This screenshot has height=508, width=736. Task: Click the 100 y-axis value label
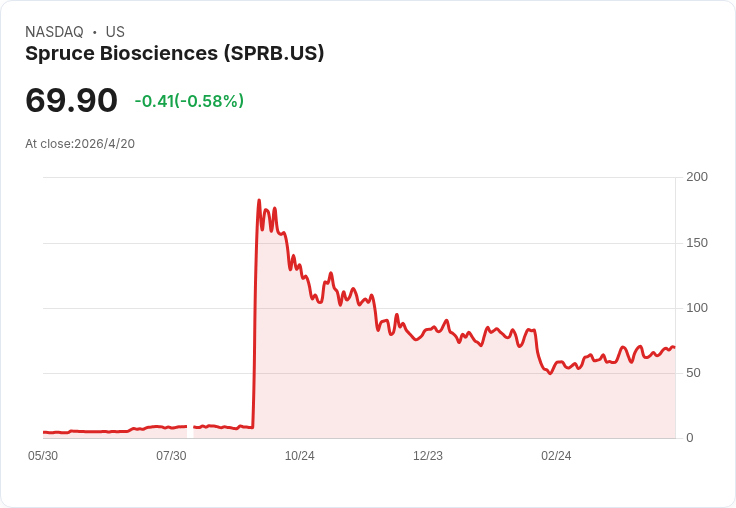click(x=697, y=308)
